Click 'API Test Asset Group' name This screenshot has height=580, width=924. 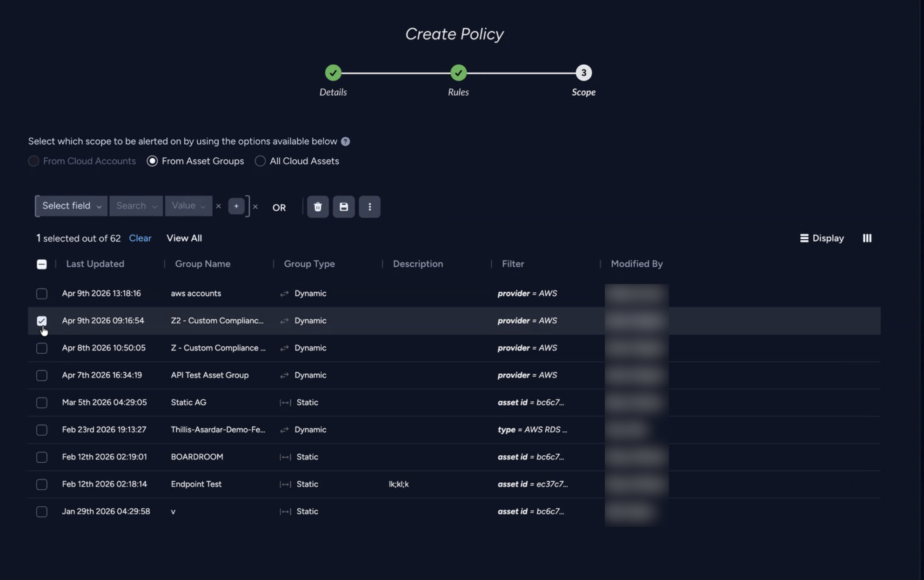[209, 375]
